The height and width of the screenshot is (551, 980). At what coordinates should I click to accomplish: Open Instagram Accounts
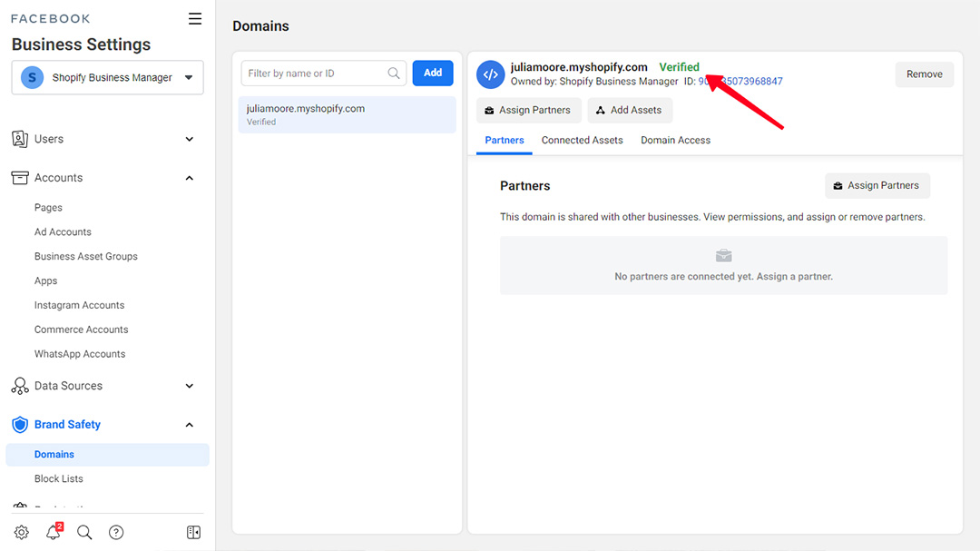coord(79,305)
